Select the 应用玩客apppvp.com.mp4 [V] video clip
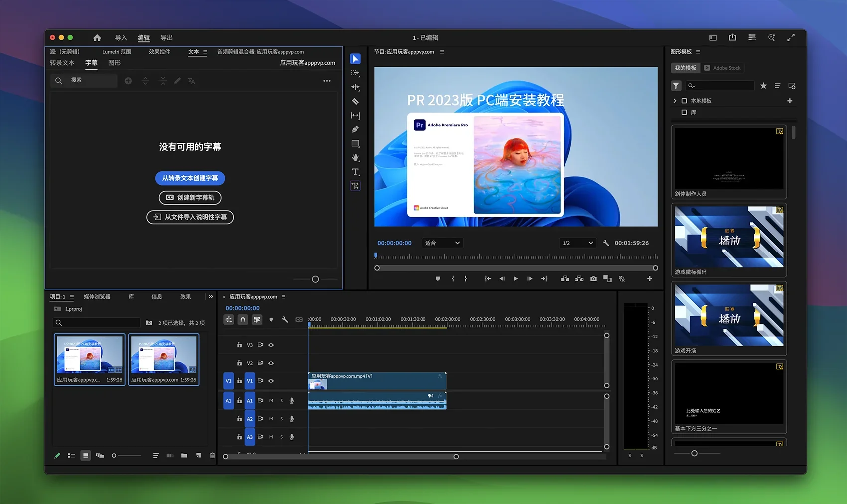This screenshot has height=504, width=847. (x=377, y=381)
